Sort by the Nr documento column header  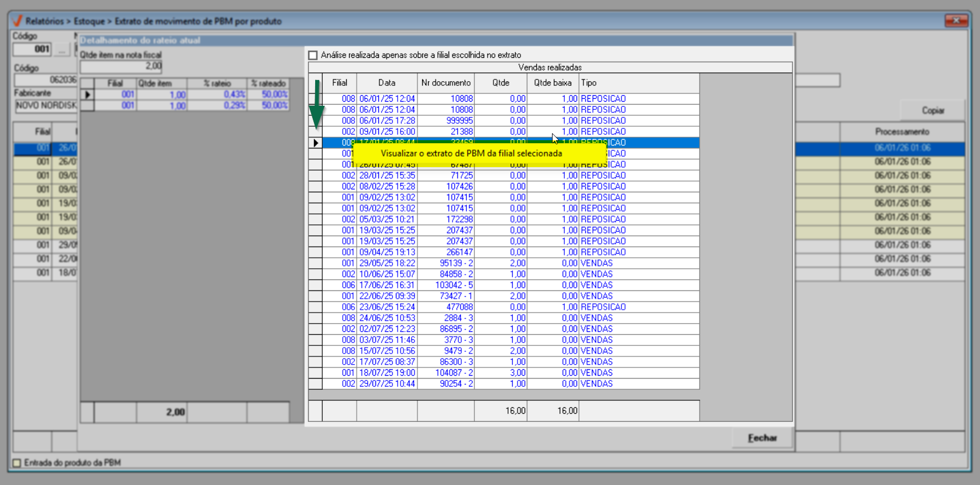[x=446, y=83]
